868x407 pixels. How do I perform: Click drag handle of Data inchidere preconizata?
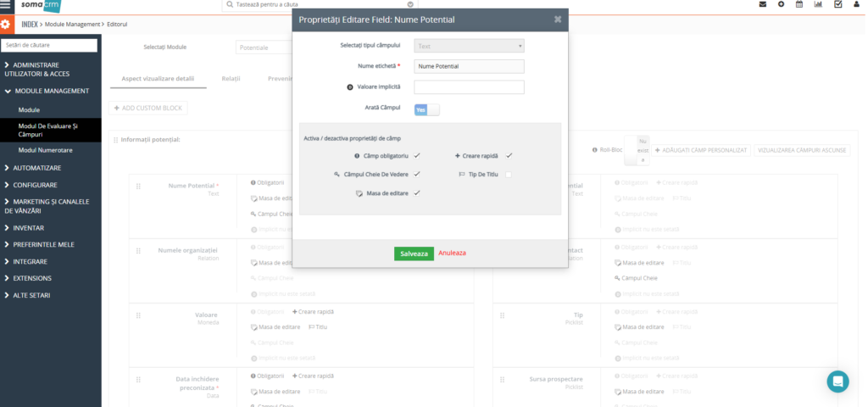138,380
